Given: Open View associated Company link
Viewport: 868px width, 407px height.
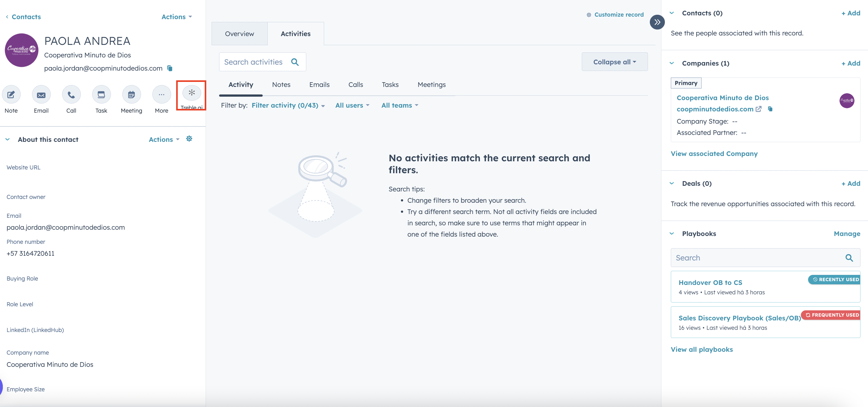Looking at the screenshot, I should click(714, 154).
